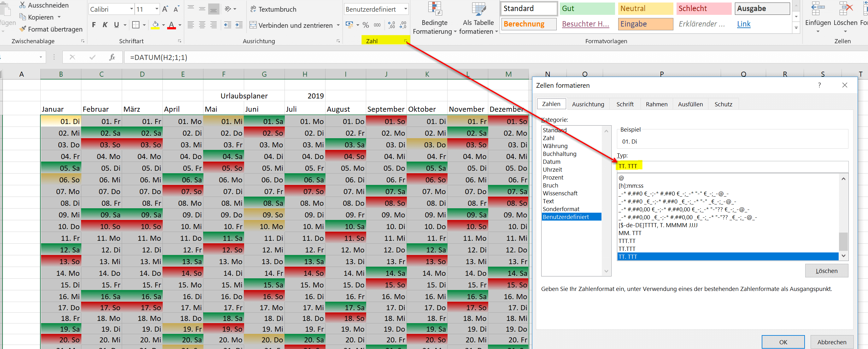
Task: Open the Bedingte Formatierung menu
Action: click(435, 18)
